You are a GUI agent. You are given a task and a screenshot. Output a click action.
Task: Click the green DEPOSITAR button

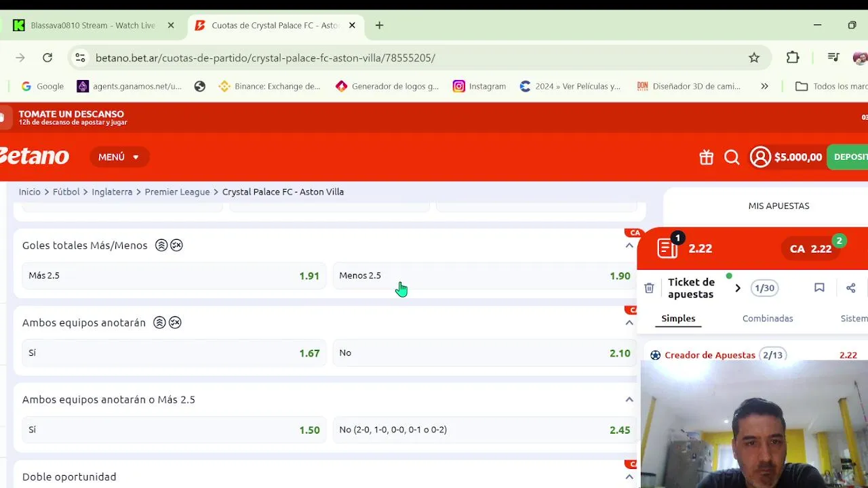tap(848, 157)
